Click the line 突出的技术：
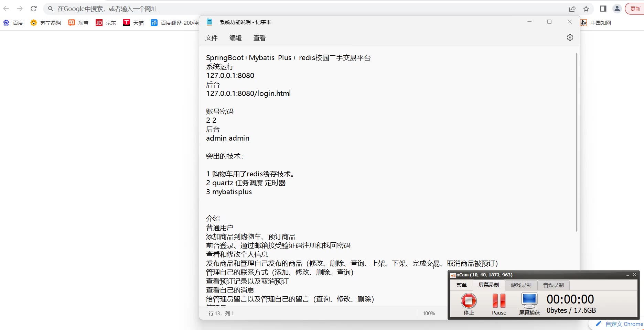644x330 pixels. 225,156
